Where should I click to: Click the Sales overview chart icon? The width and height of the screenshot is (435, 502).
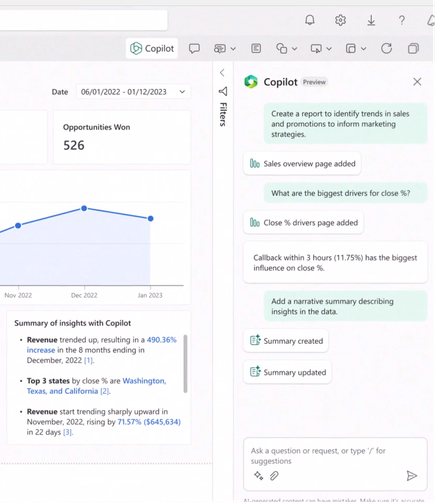[x=255, y=164]
